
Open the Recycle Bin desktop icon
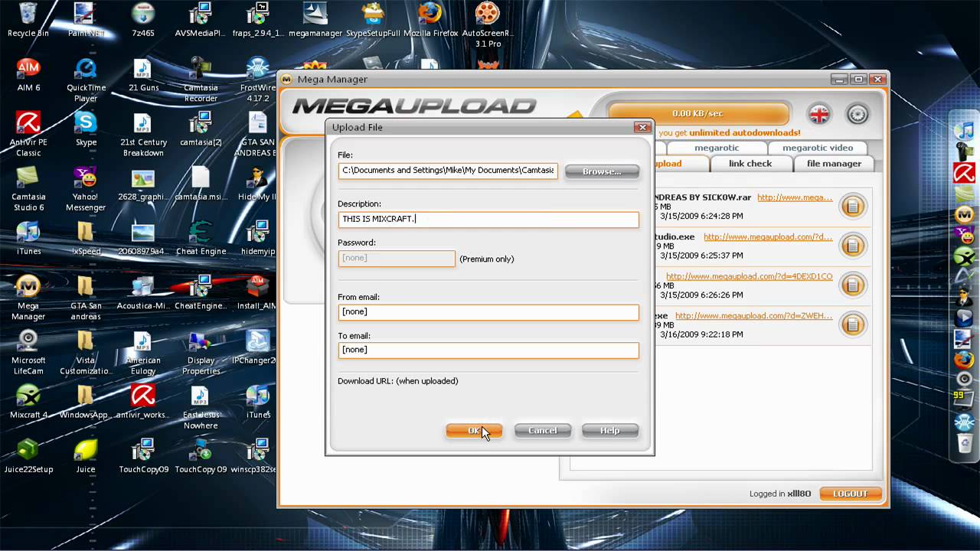tap(28, 20)
